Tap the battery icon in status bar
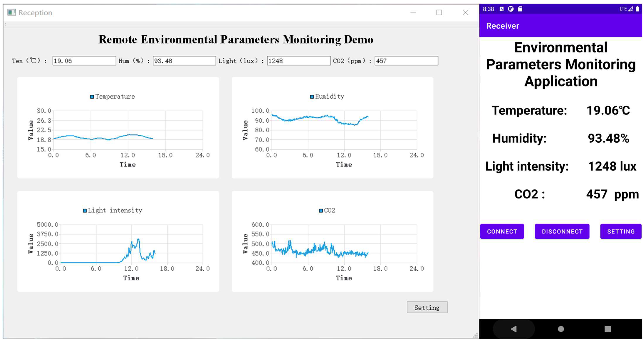Image resolution: width=644 pixels, height=342 pixels. (637, 9)
